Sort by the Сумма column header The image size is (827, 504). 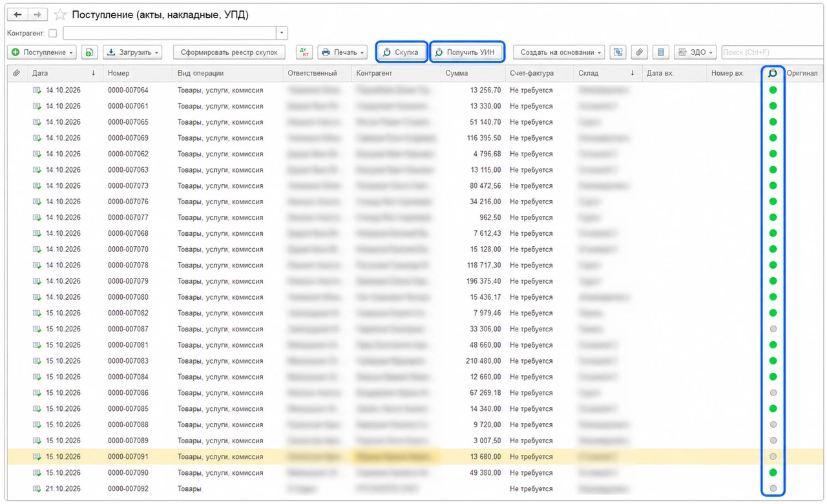(473, 74)
